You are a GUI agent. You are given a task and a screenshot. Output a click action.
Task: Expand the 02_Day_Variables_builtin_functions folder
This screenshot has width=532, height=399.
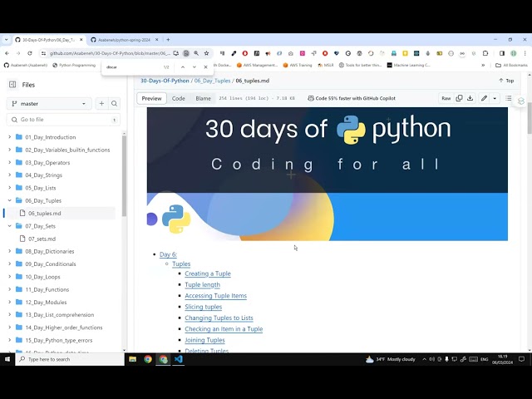click(9, 150)
